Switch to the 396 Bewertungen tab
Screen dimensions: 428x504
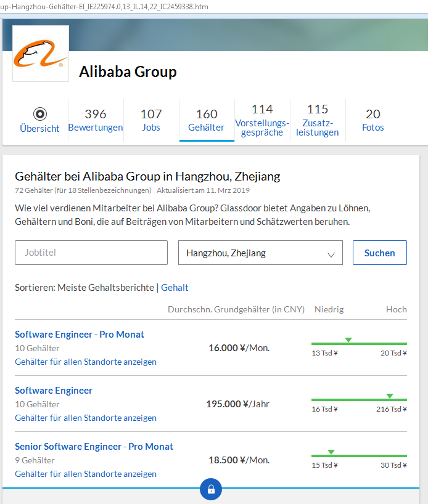point(96,120)
